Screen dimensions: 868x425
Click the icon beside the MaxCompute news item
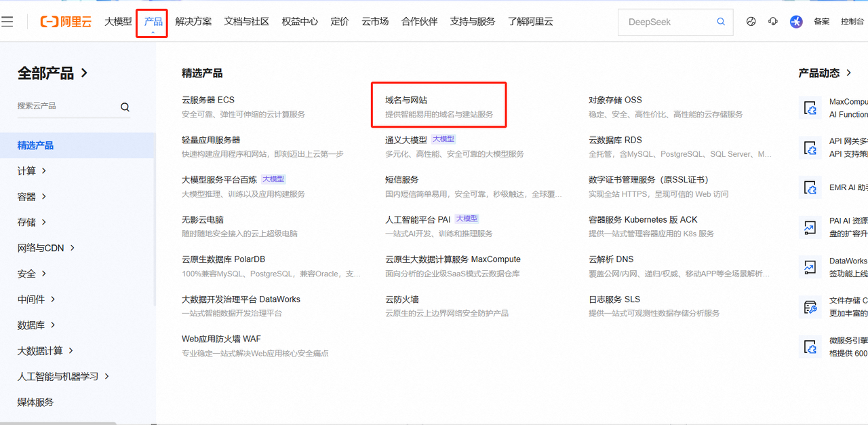click(x=810, y=108)
